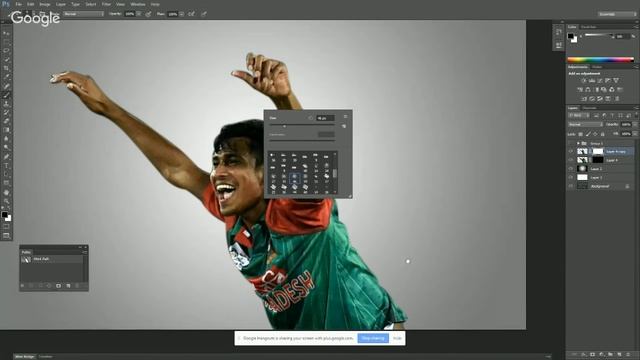Toggle visibility of Layer 1
Viewport: 640px width, 360px height.
(x=571, y=178)
